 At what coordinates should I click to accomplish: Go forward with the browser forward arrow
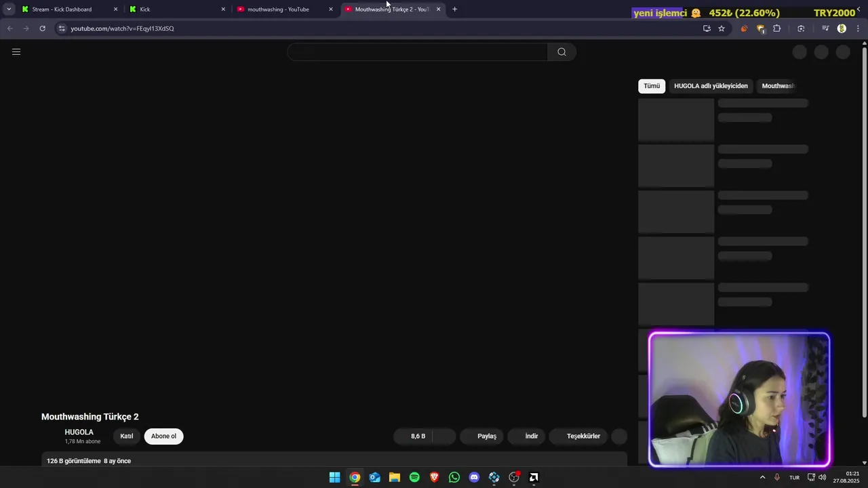(26, 28)
